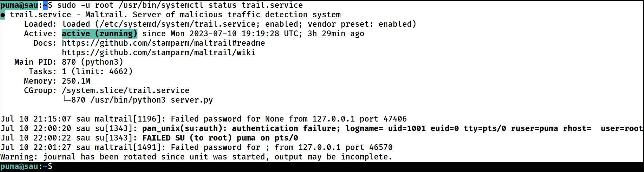Click the journal rotated warning line
This screenshot has width=644, height=172.
point(196,157)
